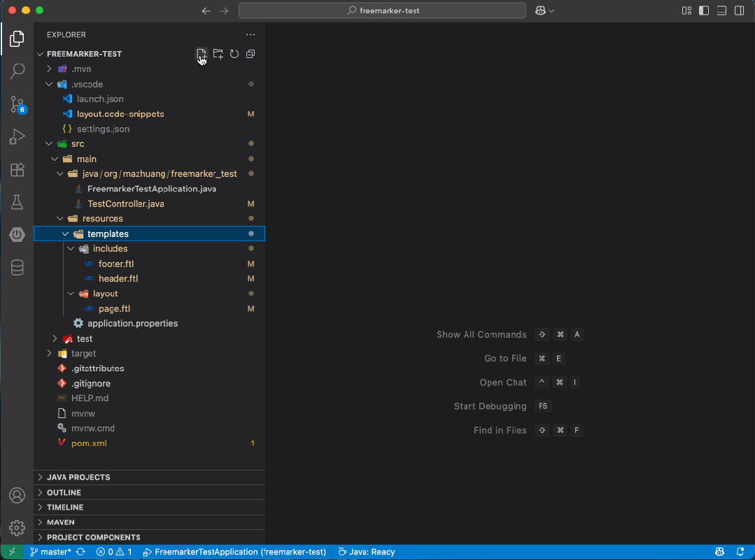The height and width of the screenshot is (560, 755).
Task: Expand the JAVA PROJECTS section
Action: pyautogui.click(x=149, y=478)
